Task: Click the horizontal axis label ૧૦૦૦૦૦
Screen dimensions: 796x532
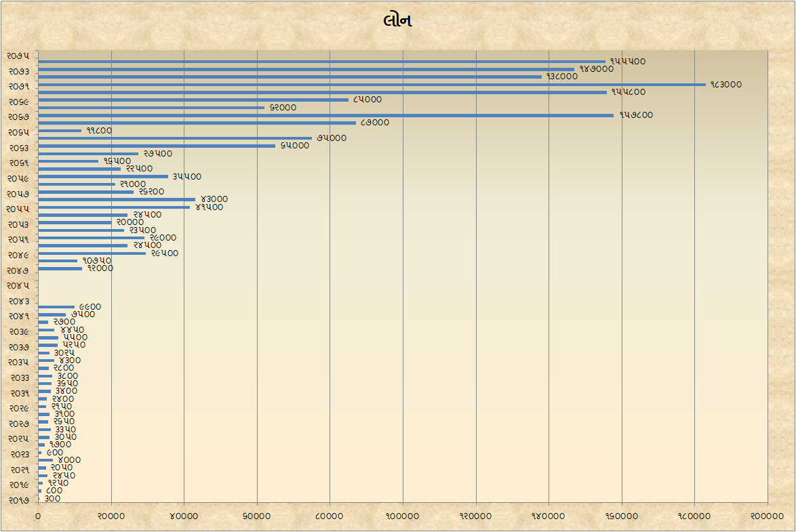Action: coord(403,516)
